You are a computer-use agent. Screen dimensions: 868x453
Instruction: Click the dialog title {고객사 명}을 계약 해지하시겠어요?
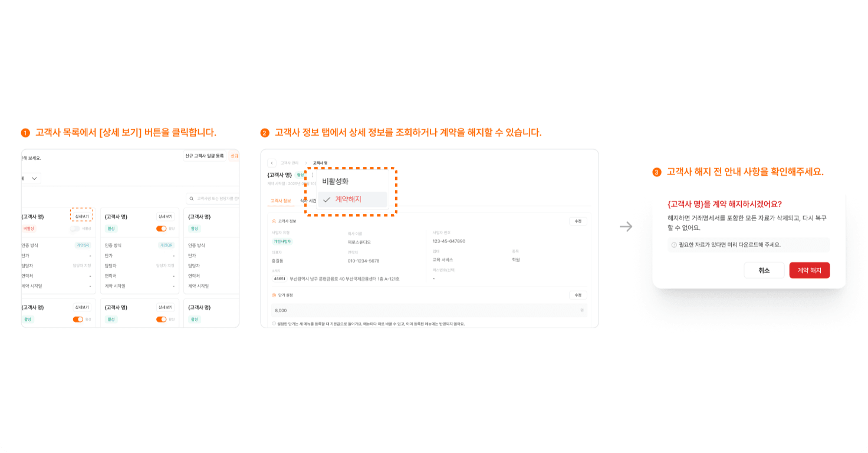[x=725, y=204]
